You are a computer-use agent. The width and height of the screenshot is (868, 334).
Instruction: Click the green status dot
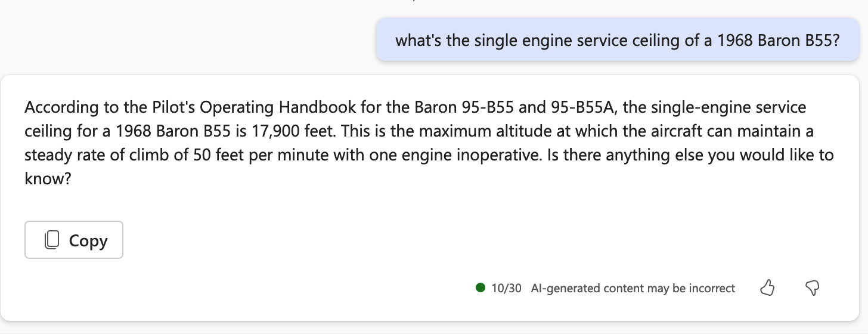[x=480, y=288]
